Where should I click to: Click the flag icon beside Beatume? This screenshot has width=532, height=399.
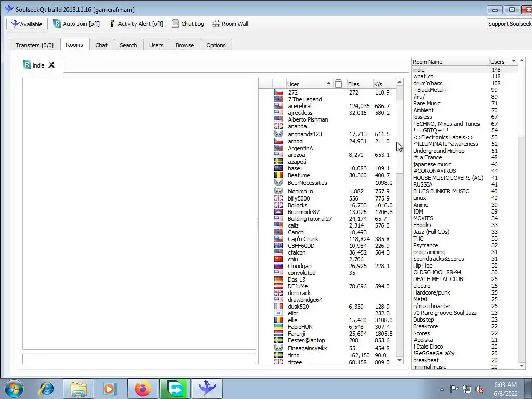pyautogui.click(x=278, y=175)
